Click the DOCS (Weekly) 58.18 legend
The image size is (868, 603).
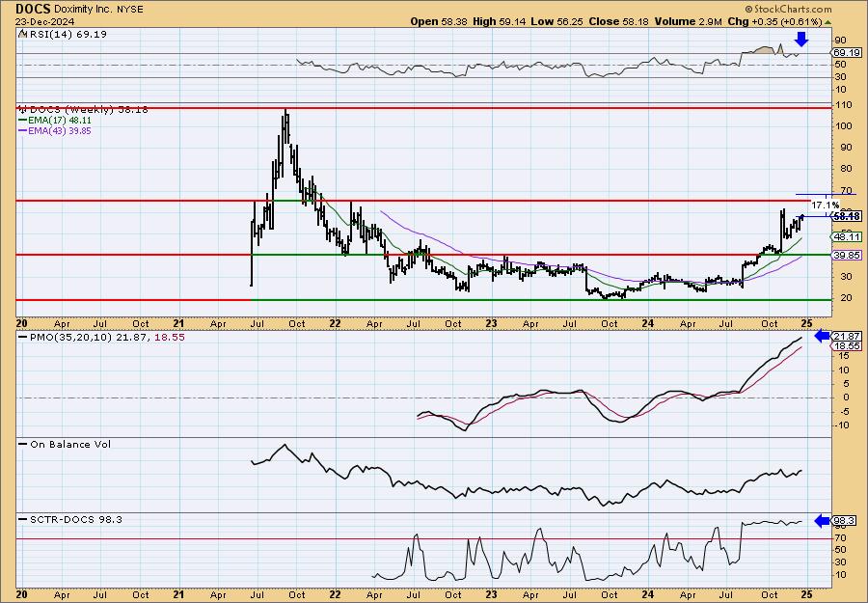(84, 110)
